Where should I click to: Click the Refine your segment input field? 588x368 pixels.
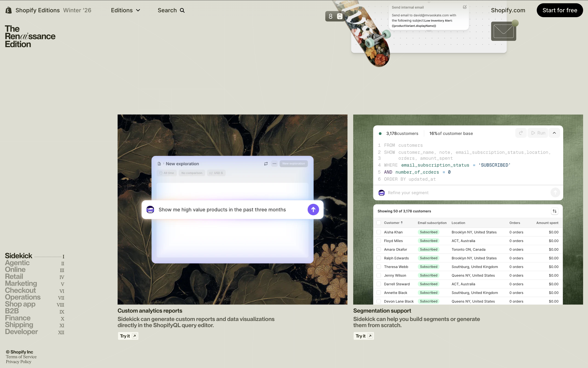(x=468, y=193)
